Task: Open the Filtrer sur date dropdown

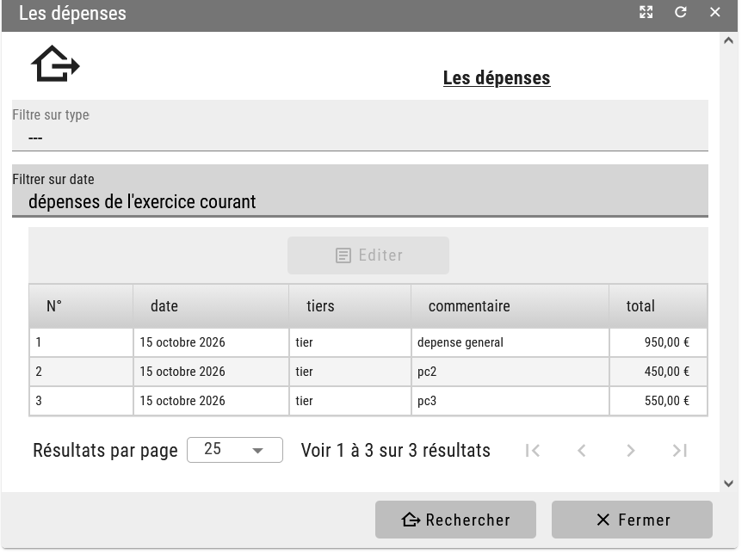Action: point(360,191)
